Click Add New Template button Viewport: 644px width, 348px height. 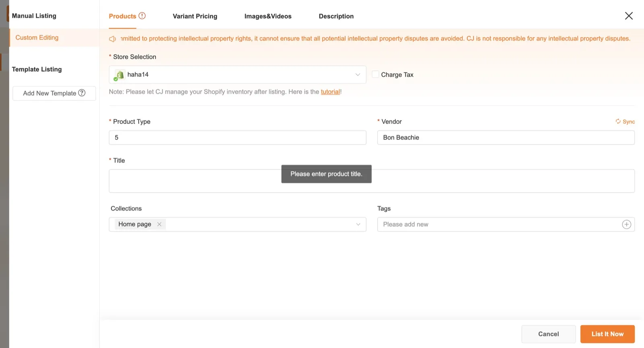click(54, 93)
